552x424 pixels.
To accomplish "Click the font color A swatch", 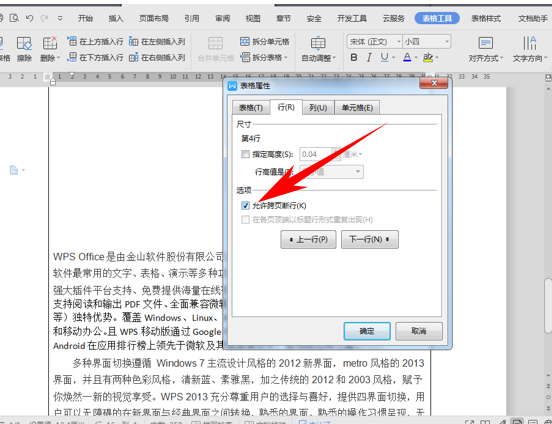I will tap(407, 57).
